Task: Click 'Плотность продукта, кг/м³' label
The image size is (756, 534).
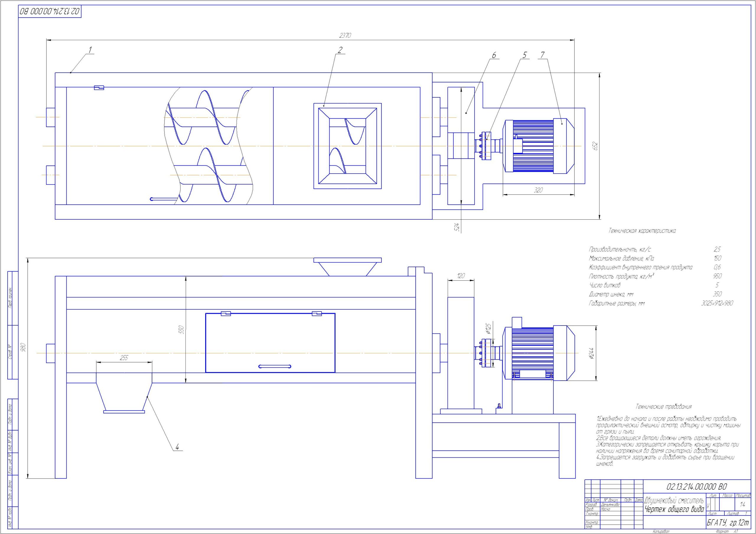Action: (621, 276)
